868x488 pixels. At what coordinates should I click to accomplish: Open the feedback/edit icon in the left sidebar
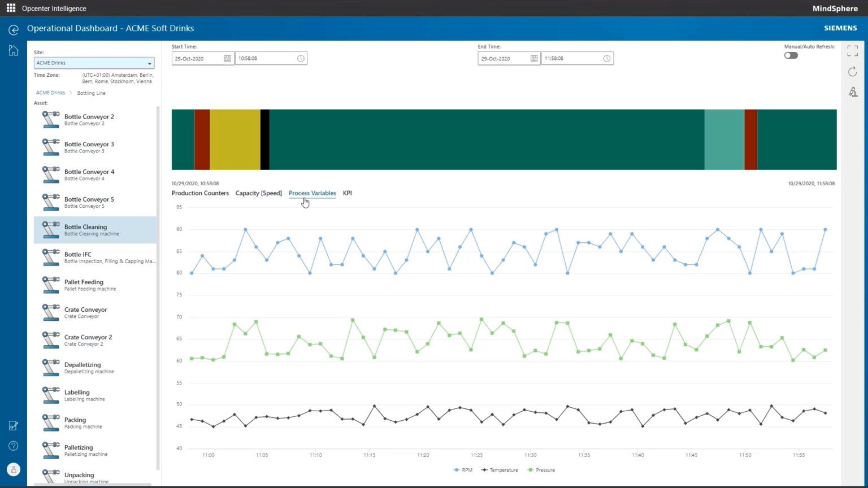point(13,426)
